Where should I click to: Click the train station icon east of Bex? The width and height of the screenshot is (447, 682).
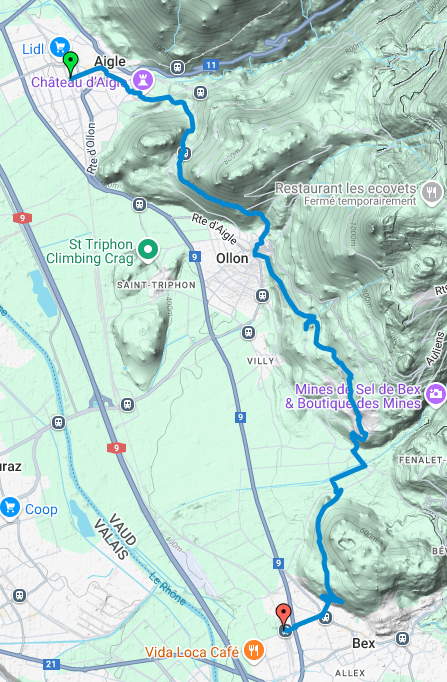pyautogui.click(x=402, y=638)
